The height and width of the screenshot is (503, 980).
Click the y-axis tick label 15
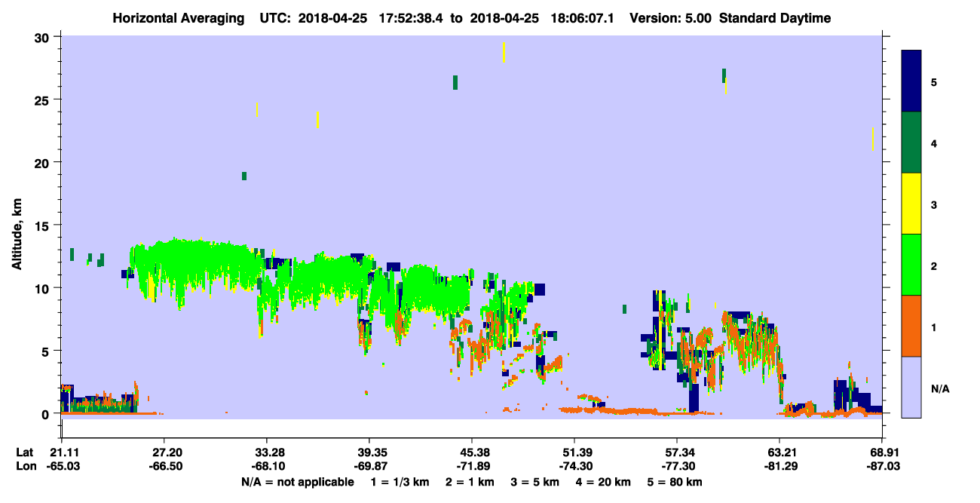[44, 225]
